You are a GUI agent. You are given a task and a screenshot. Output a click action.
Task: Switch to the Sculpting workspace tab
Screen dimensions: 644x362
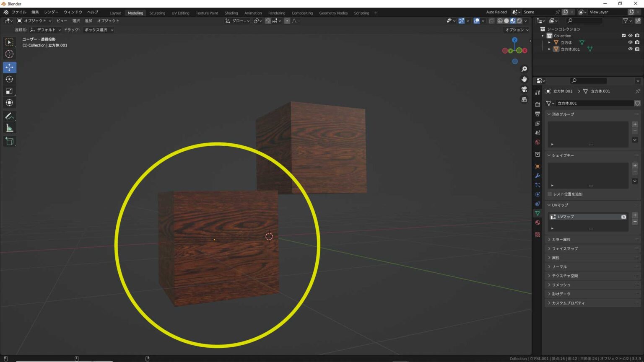(x=157, y=13)
